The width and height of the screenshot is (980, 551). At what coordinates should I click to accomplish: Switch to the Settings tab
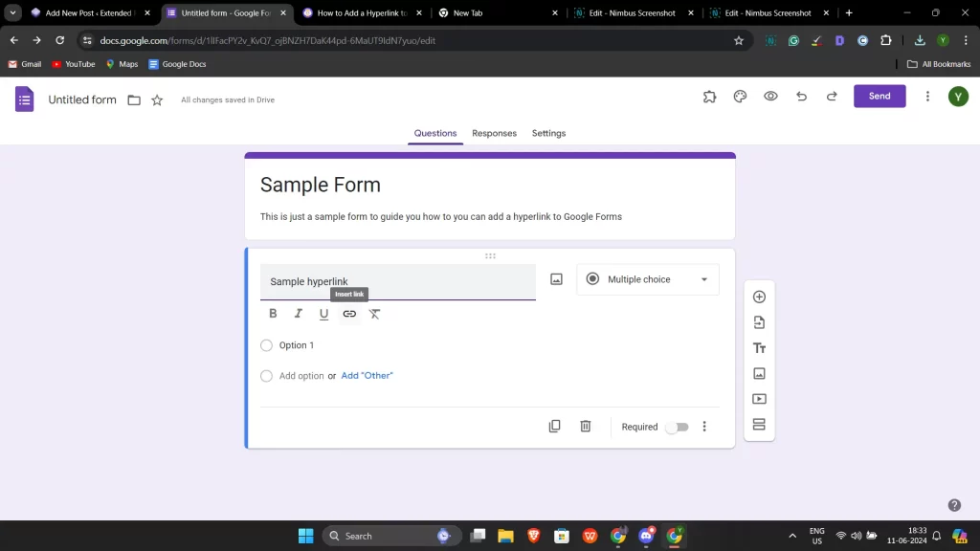coord(548,133)
